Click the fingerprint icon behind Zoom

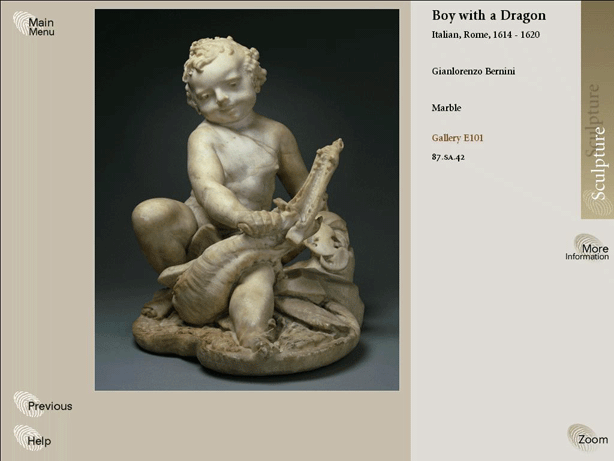(x=582, y=437)
